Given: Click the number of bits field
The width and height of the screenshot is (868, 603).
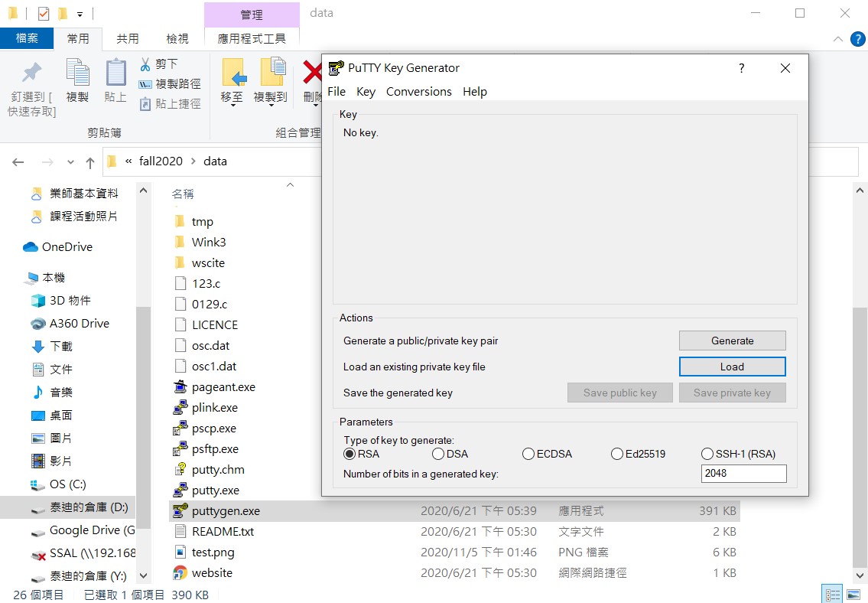Looking at the screenshot, I should click(x=743, y=474).
